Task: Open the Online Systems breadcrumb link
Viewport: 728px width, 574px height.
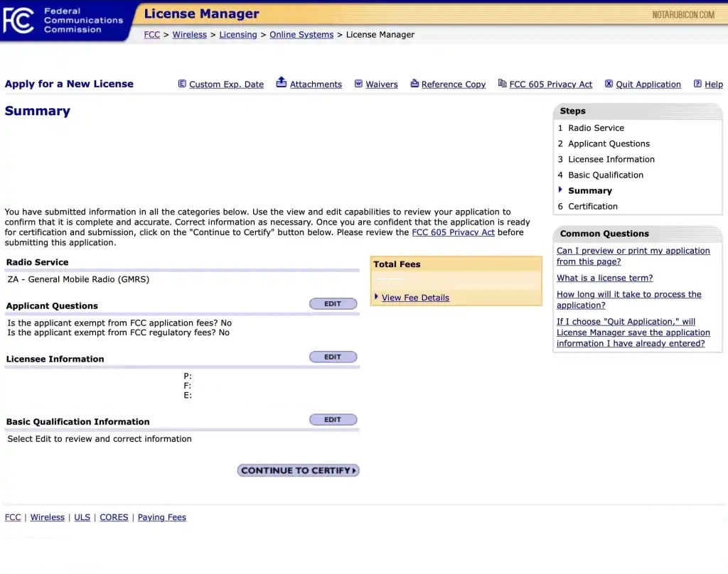Action: pyautogui.click(x=301, y=35)
